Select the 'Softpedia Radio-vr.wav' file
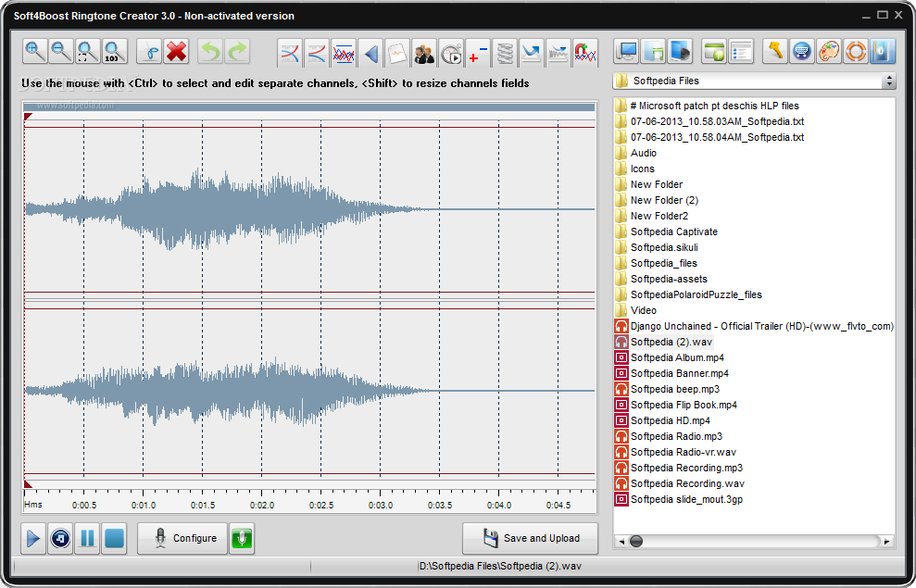 pyautogui.click(x=675, y=453)
